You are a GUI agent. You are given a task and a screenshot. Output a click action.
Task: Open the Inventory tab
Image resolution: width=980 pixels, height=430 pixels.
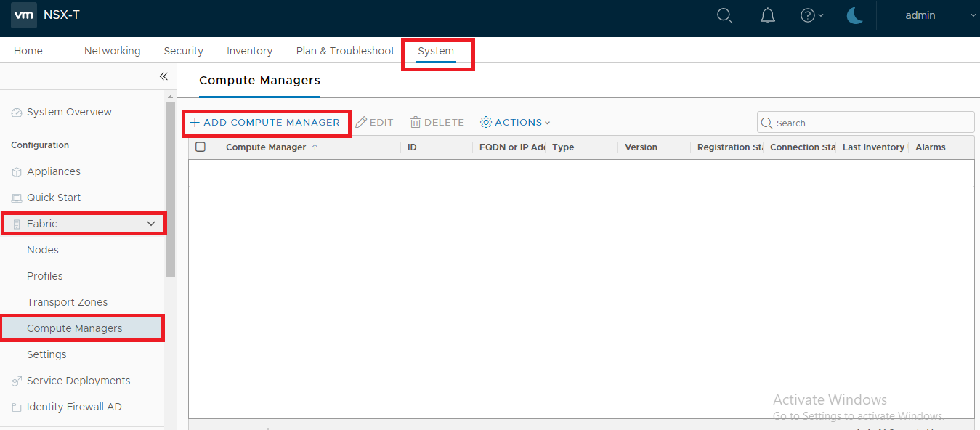(250, 51)
